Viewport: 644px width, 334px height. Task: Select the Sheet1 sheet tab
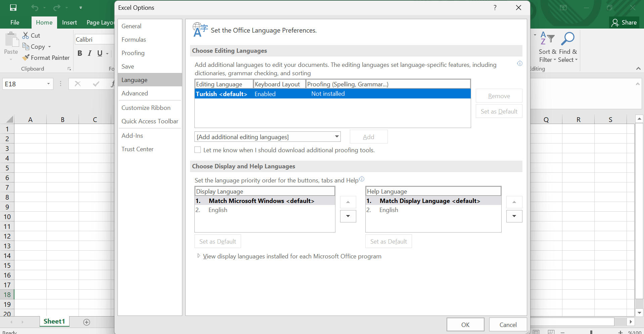54,321
